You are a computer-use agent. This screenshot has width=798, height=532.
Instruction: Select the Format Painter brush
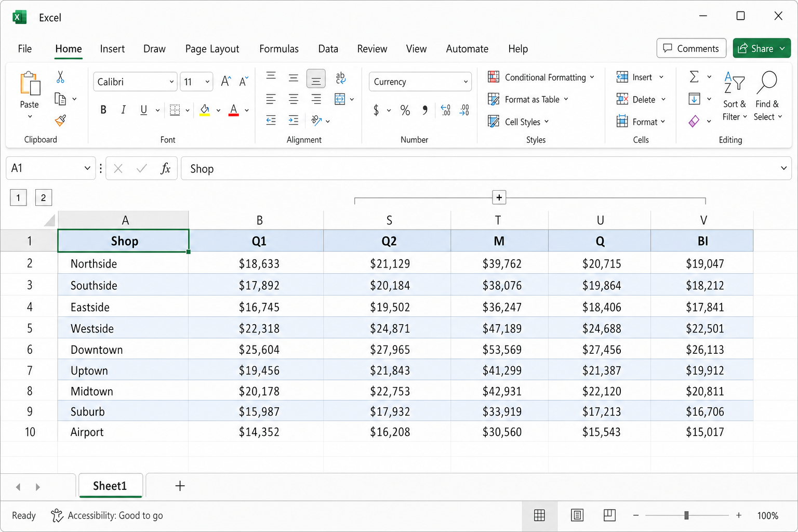(60, 121)
